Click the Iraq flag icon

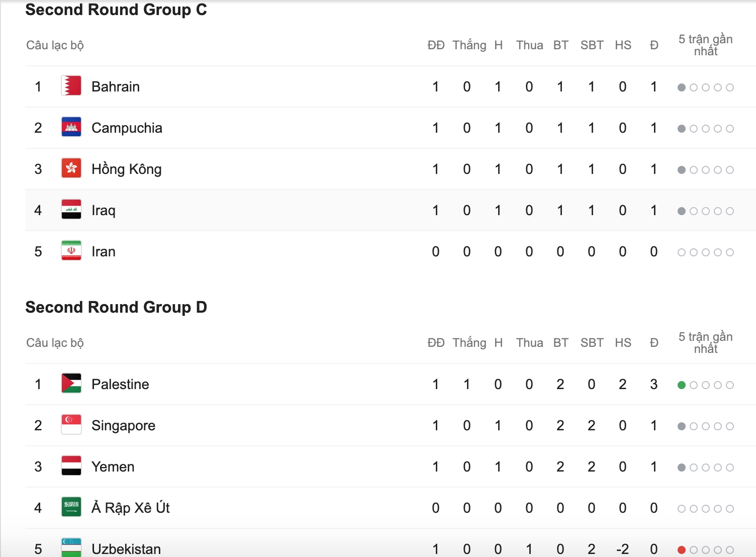71,210
